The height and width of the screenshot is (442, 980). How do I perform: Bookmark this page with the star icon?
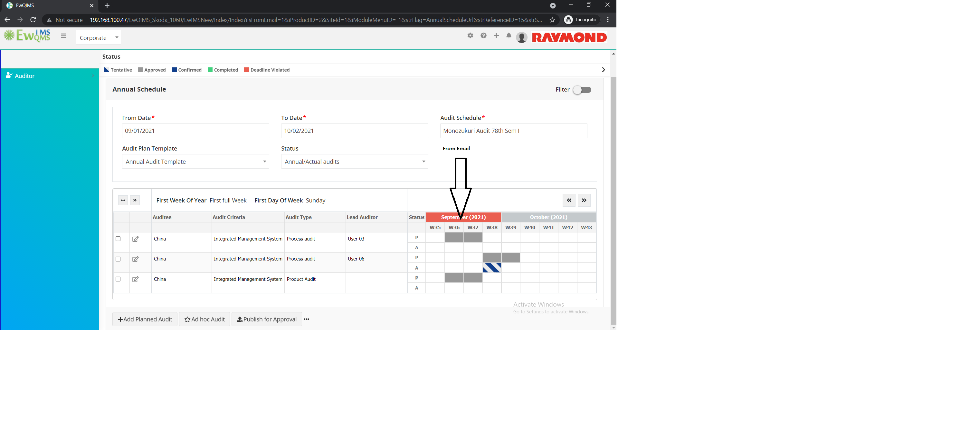pos(552,20)
